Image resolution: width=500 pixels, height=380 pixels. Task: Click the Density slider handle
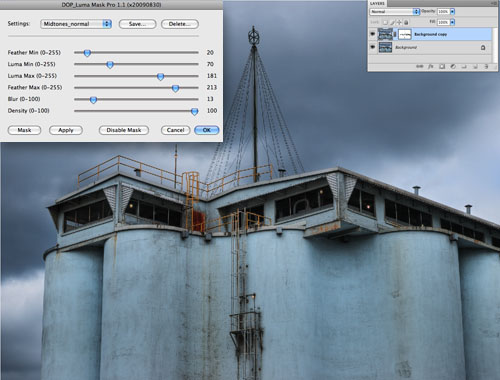194,111
